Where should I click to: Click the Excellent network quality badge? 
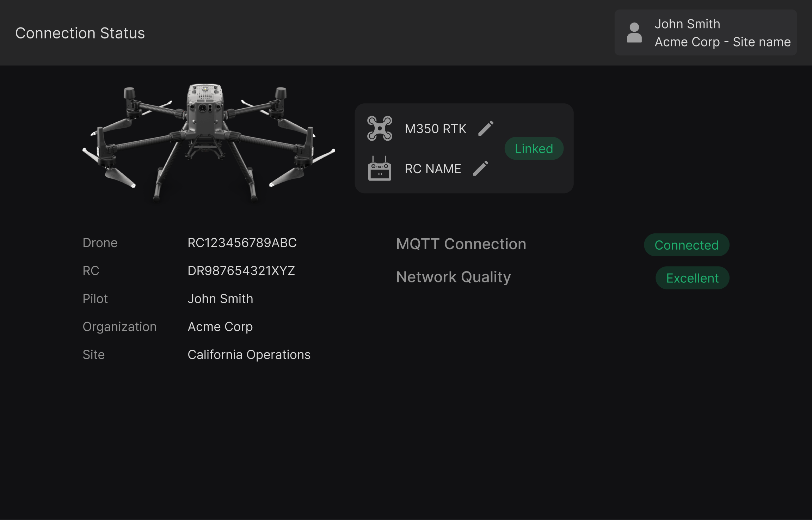pyautogui.click(x=692, y=278)
